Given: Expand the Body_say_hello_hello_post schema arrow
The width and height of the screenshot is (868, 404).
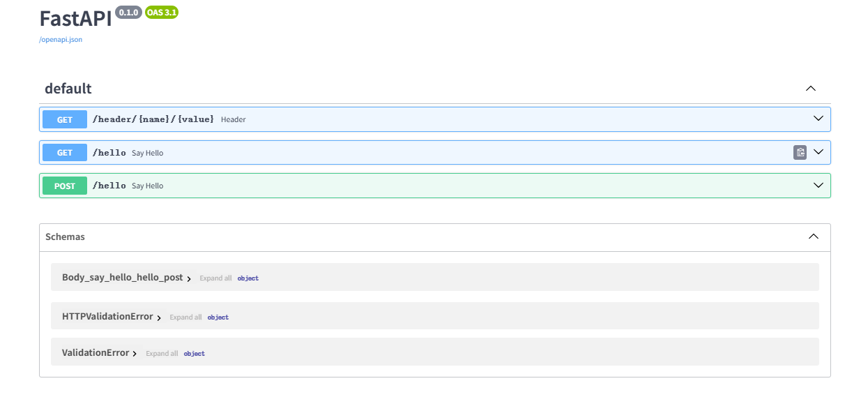Looking at the screenshot, I should click(189, 278).
